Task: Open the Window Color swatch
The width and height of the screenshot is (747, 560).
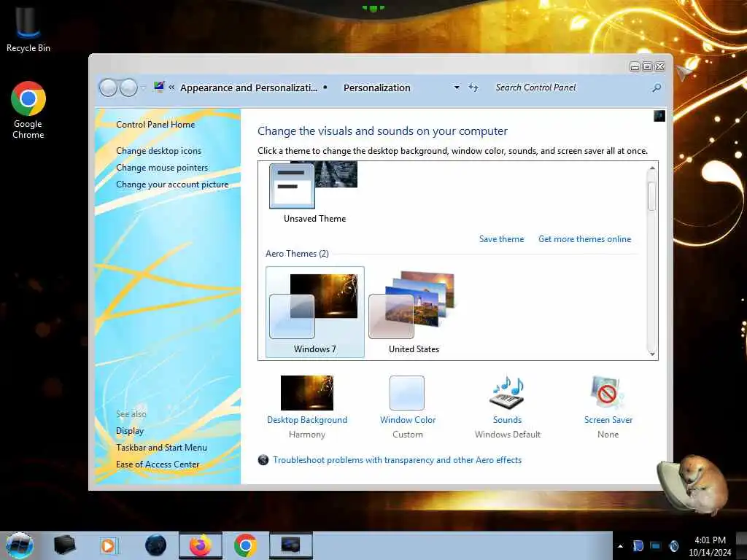Action: tap(407, 393)
